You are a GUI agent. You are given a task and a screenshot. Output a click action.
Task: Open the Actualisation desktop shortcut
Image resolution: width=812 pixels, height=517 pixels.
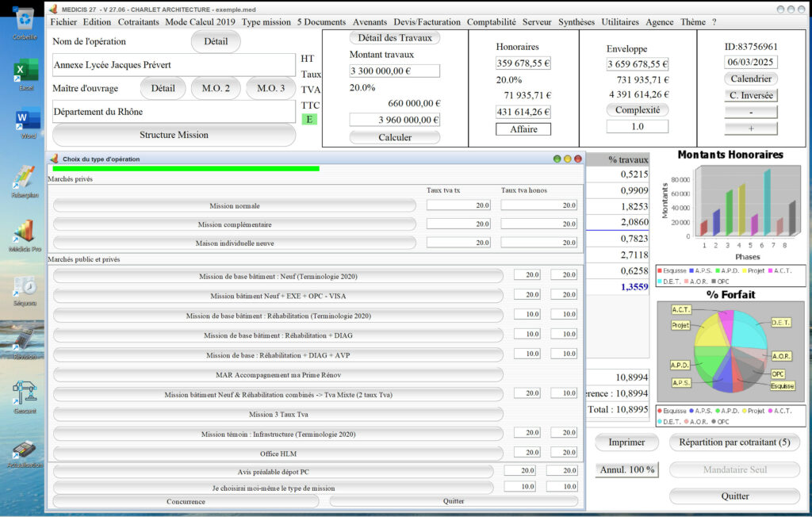tap(25, 452)
